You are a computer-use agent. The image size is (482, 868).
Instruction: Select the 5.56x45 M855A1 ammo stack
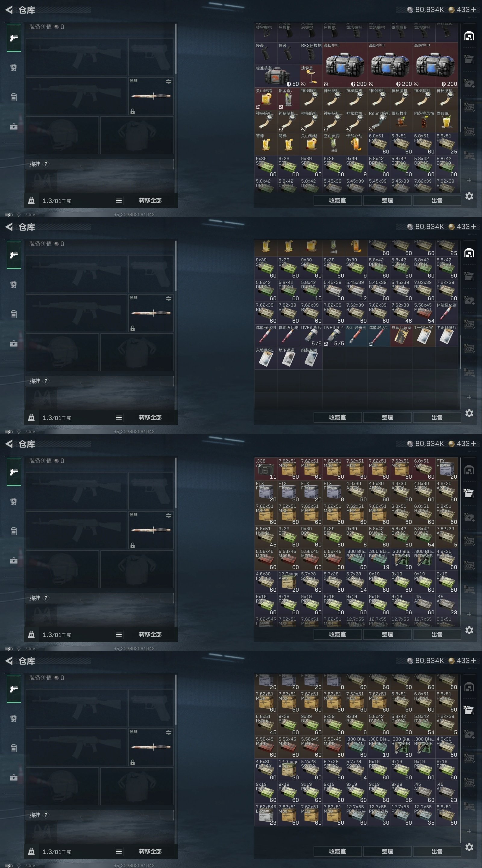pos(424,313)
